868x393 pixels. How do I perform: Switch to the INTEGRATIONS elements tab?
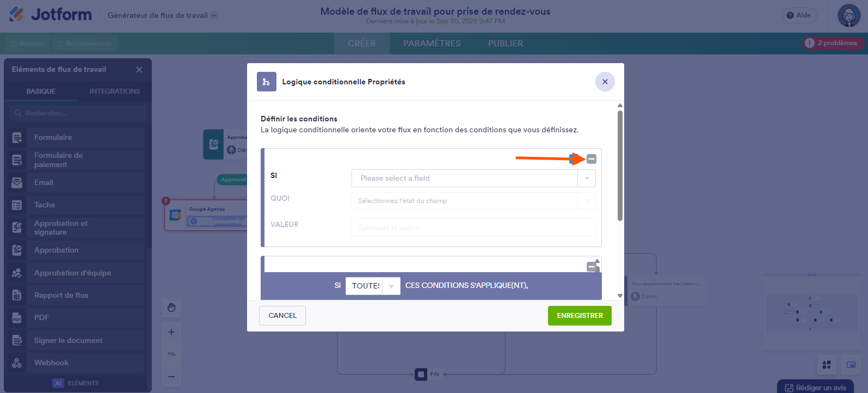[x=115, y=91]
